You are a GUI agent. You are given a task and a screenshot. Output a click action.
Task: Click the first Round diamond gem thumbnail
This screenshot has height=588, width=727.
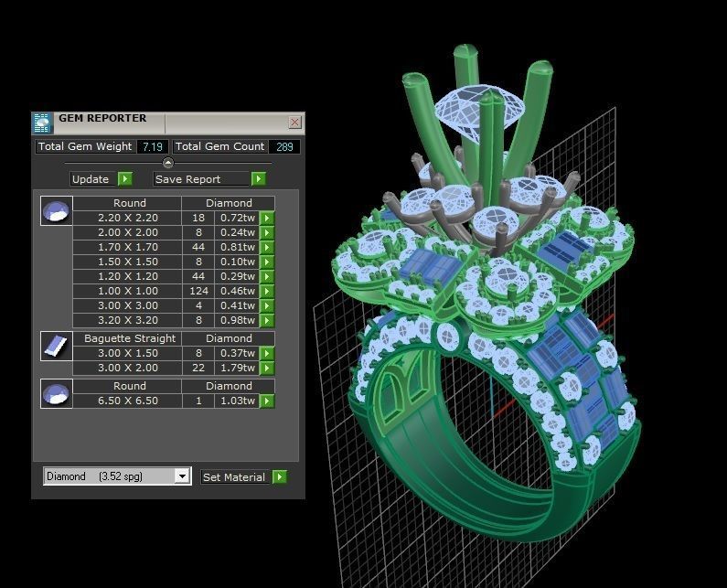click(57, 211)
